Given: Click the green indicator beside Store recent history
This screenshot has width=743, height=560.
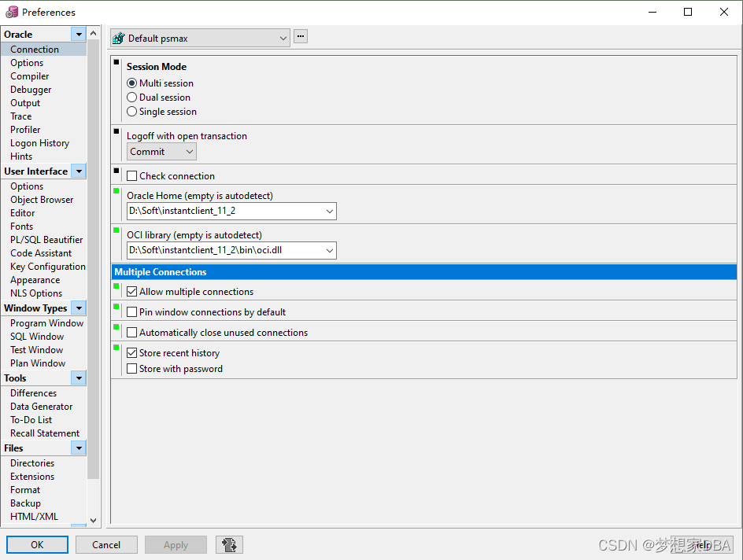Looking at the screenshot, I should [116, 348].
